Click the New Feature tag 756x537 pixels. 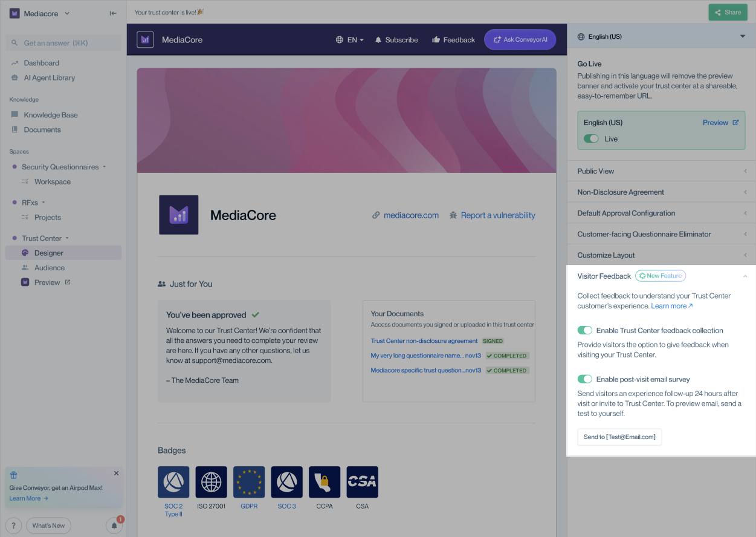click(x=660, y=276)
